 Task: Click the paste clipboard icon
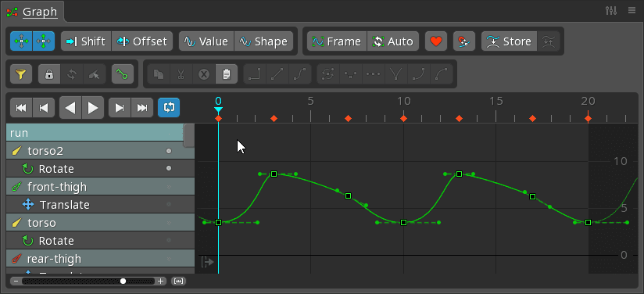pyautogui.click(x=227, y=74)
